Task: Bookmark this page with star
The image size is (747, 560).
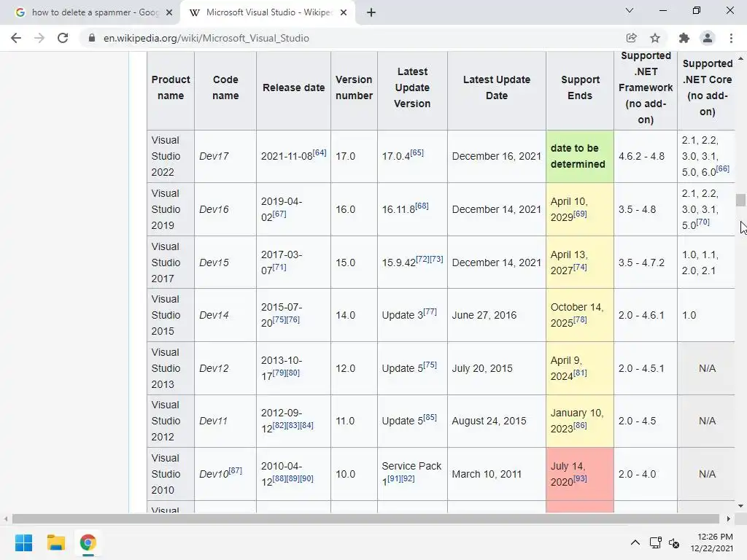Action: (655, 38)
